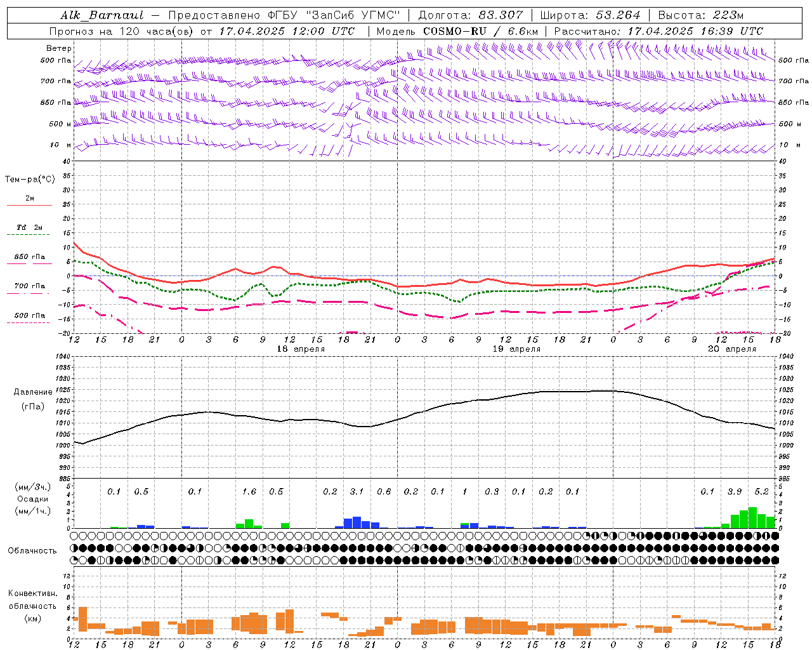The width and height of the screenshot is (812, 650).
Task: Click the precipitation value "0.3"
Action: pyautogui.click(x=492, y=491)
